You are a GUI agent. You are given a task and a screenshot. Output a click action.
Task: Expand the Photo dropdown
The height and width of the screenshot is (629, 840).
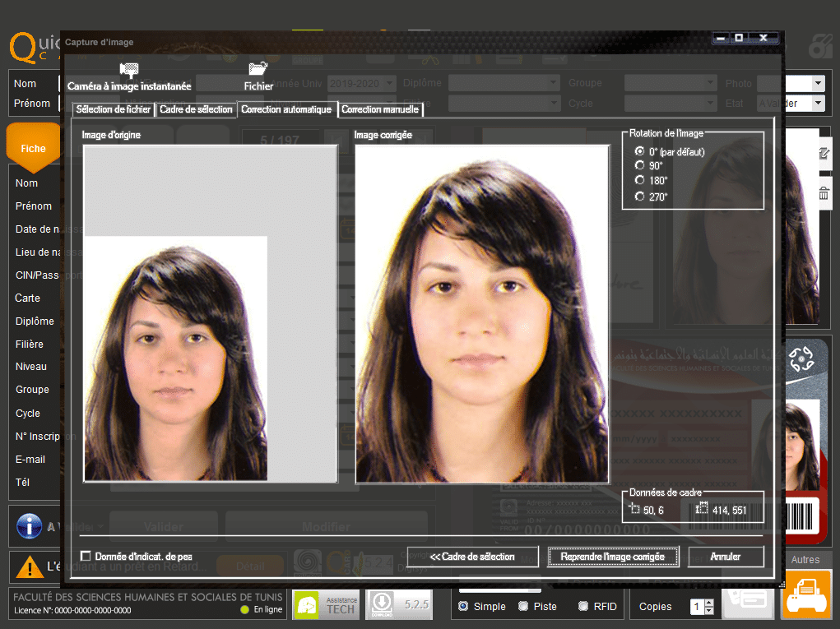click(818, 83)
